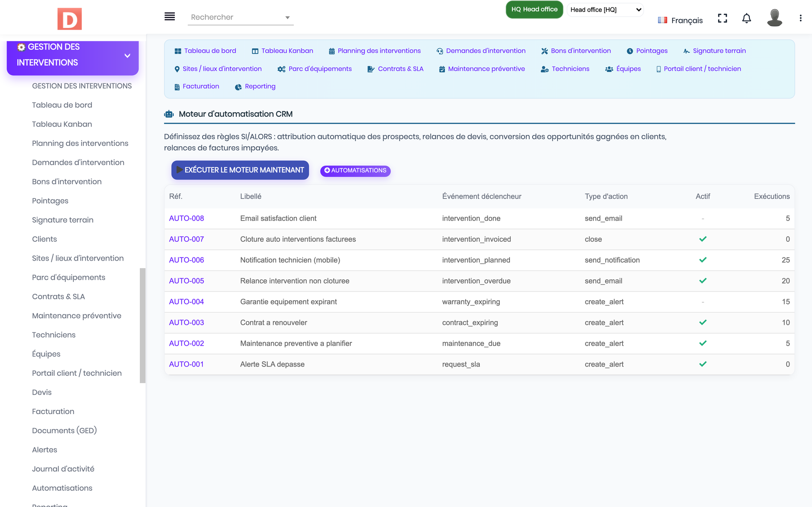Click the Parc d'équipements gears icon
The width and height of the screenshot is (812, 507).
click(x=282, y=69)
